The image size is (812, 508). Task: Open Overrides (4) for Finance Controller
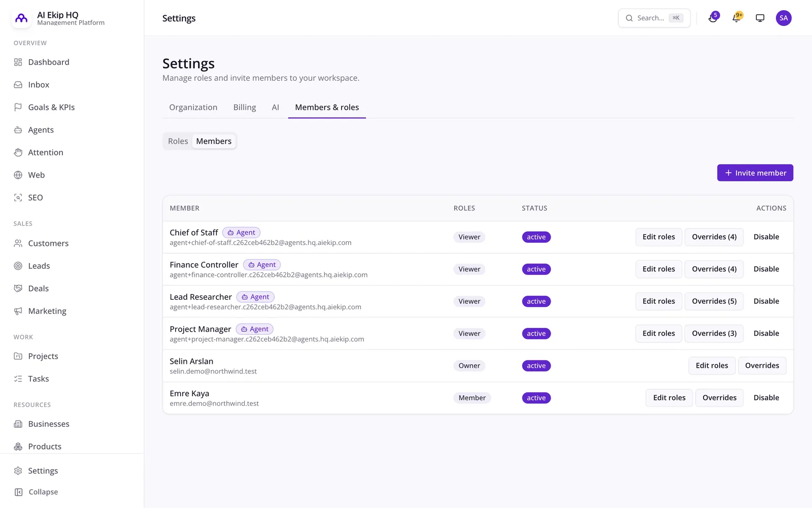(x=714, y=269)
